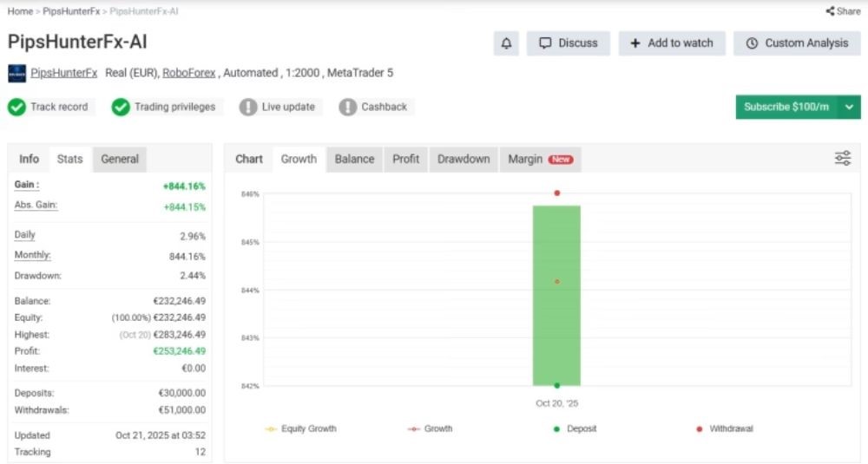Click the PipsHunterFx-AI page title

point(77,42)
